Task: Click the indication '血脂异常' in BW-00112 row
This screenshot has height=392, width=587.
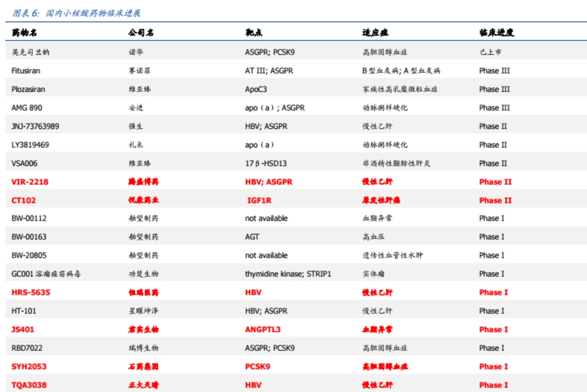Action: coord(377,218)
